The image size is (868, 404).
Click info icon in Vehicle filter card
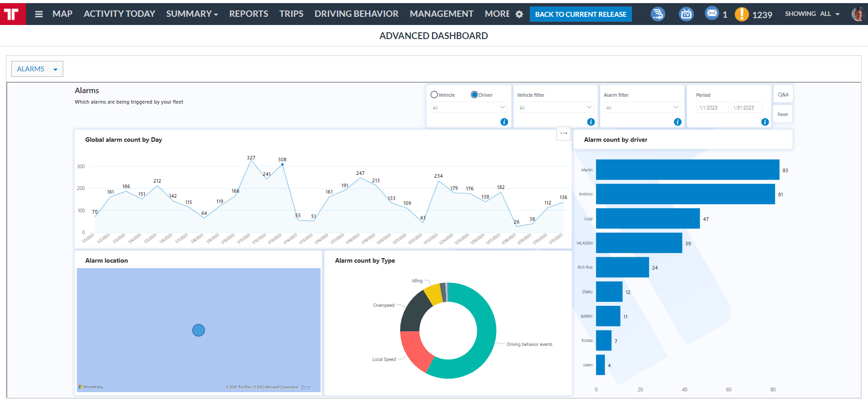(591, 122)
